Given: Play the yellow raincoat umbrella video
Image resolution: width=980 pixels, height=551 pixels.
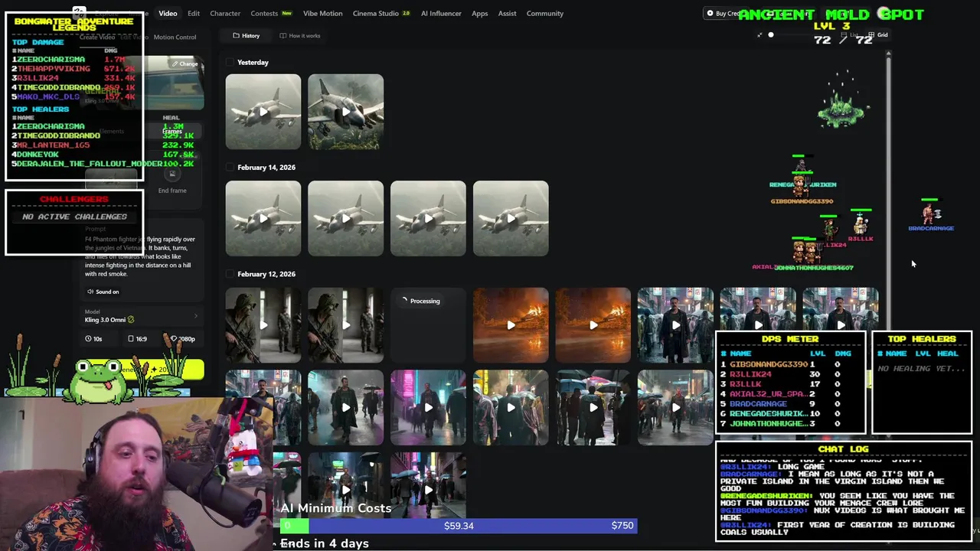Looking at the screenshot, I should 593,407.
